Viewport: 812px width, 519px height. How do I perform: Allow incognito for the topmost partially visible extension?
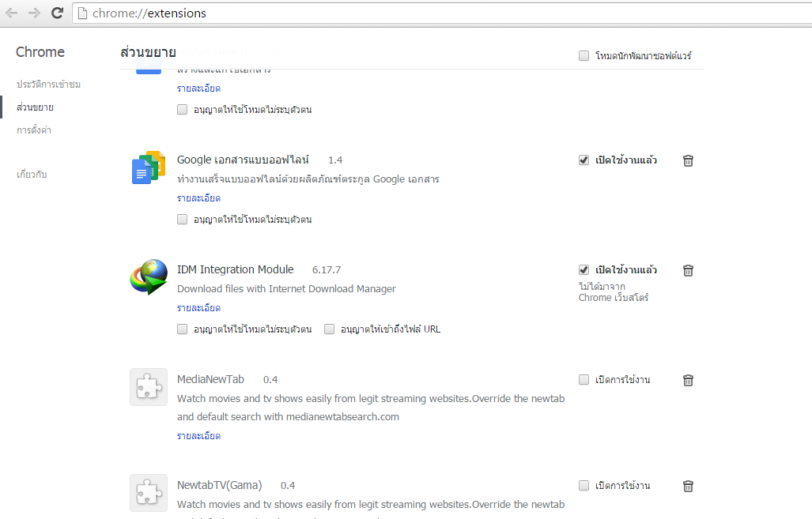point(183,109)
